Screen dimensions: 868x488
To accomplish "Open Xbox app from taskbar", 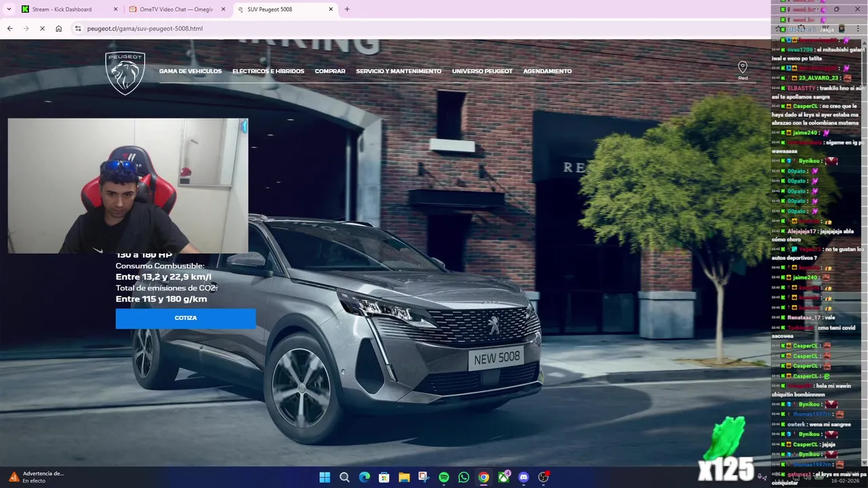I will (504, 477).
